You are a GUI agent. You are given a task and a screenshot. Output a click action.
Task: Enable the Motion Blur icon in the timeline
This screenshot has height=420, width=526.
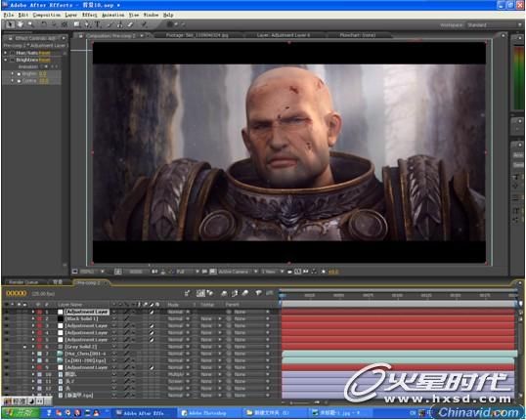point(245,293)
